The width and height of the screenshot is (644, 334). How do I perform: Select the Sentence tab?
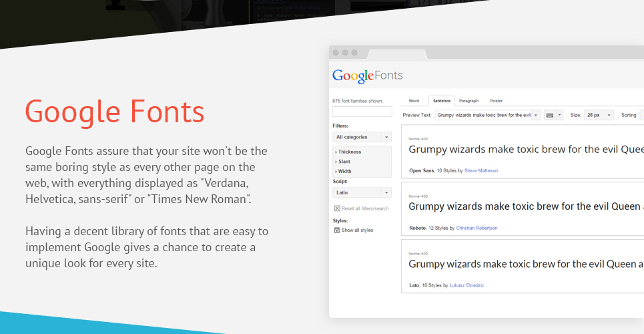(x=442, y=101)
